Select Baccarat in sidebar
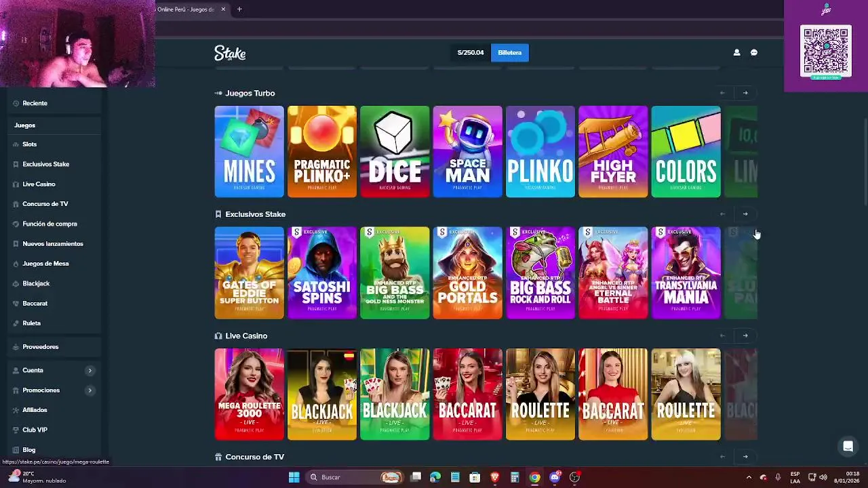 (35, 304)
